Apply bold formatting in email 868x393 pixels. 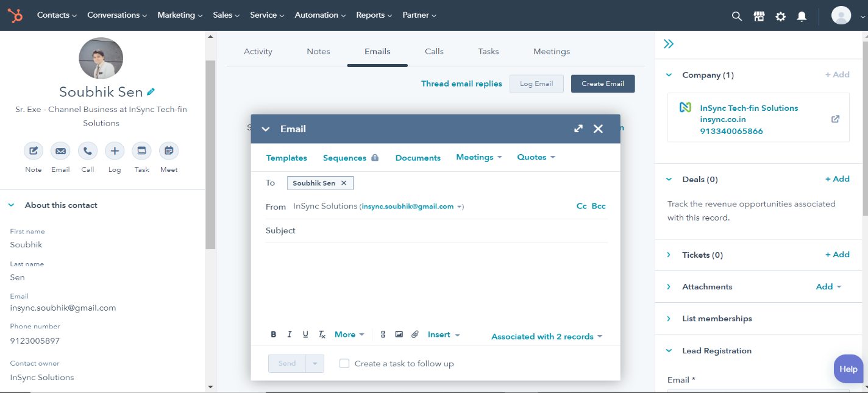point(274,335)
